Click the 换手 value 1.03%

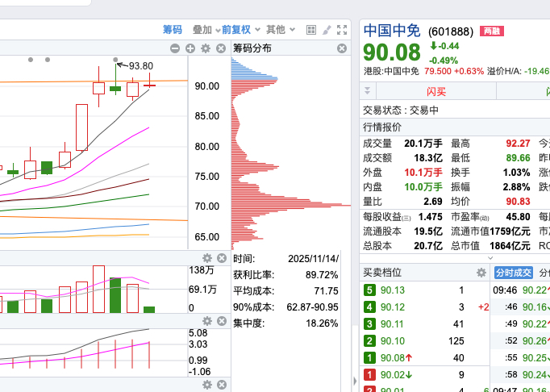(x=516, y=173)
